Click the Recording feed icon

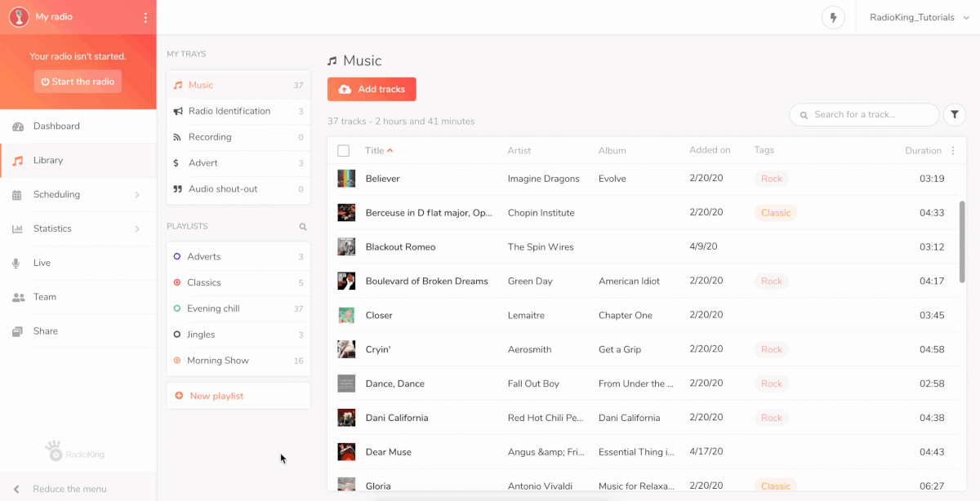click(x=177, y=137)
